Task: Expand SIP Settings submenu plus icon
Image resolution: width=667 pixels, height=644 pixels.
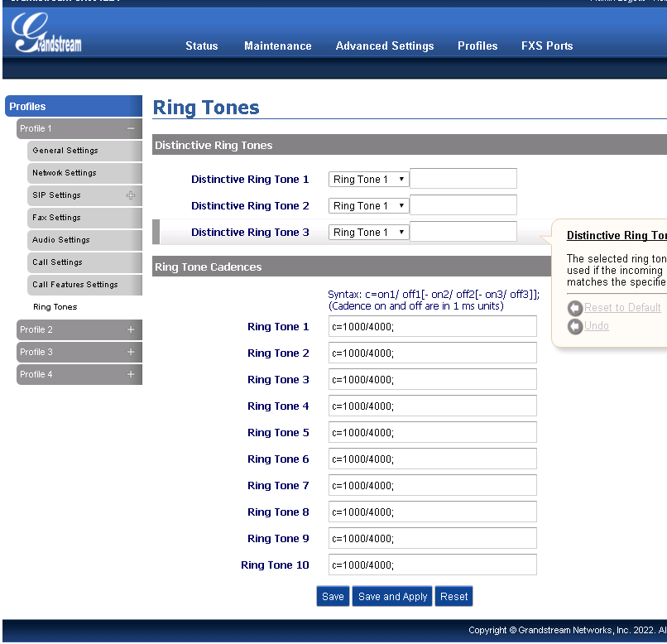Action: point(131,195)
